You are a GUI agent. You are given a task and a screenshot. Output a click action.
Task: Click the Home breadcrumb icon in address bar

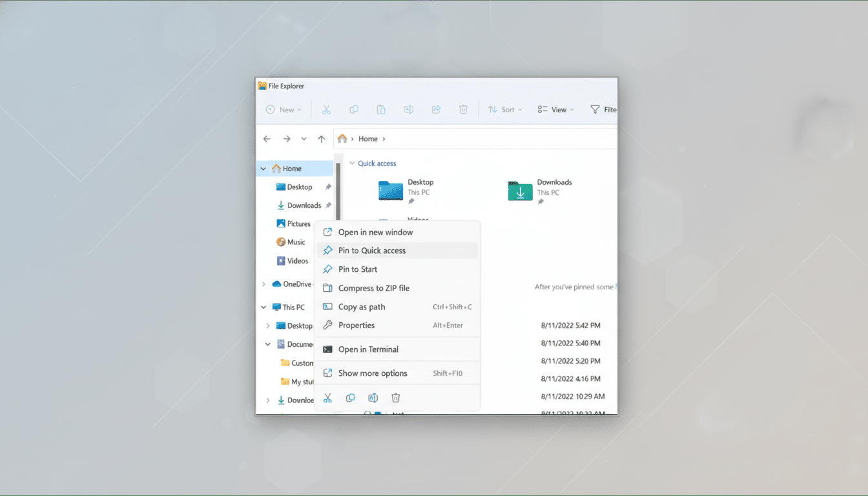coord(342,138)
